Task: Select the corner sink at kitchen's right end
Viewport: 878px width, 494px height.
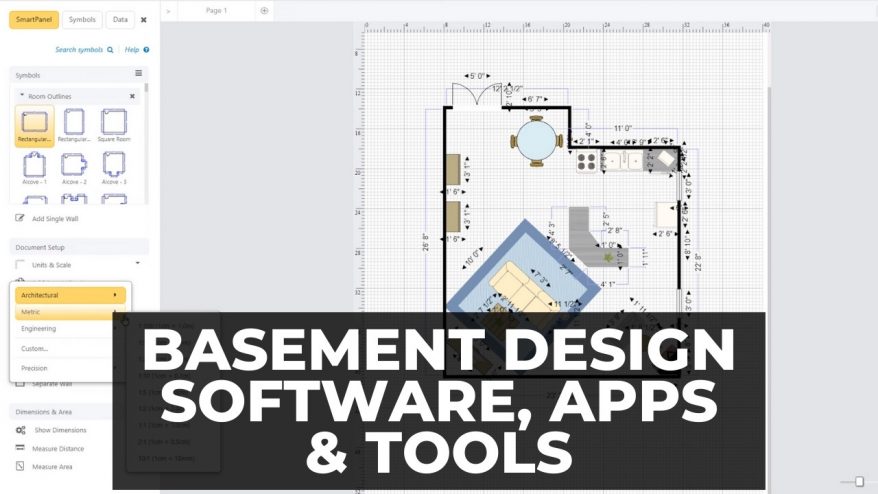Action: point(666,160)
